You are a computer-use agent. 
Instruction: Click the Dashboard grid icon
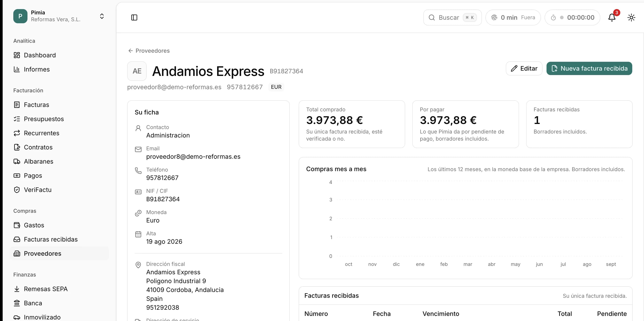[x=17, y=55]
